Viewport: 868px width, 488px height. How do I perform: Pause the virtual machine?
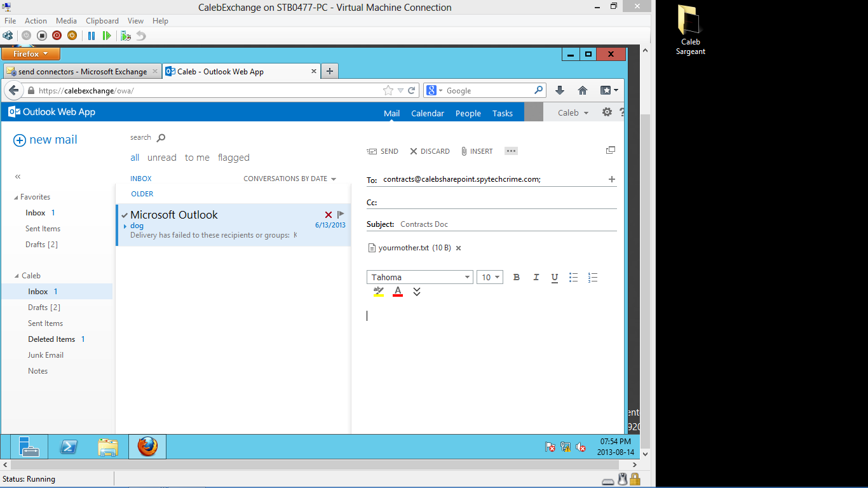tap(92, 36)
